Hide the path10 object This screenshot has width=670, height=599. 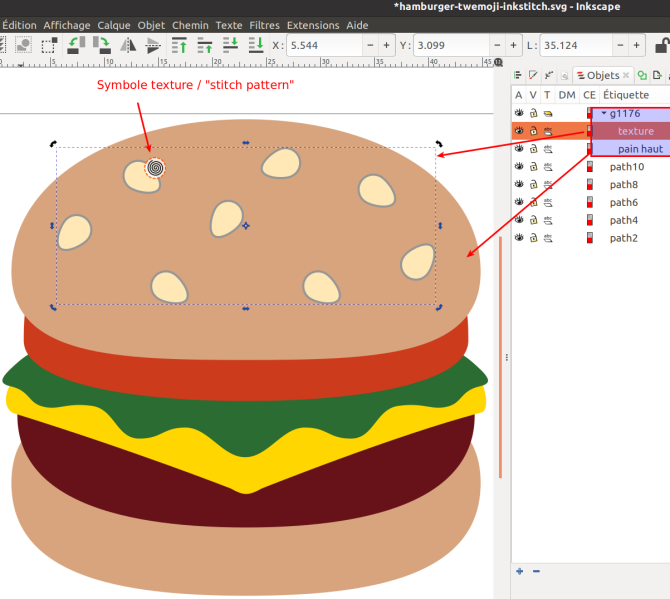click(519, 166)
